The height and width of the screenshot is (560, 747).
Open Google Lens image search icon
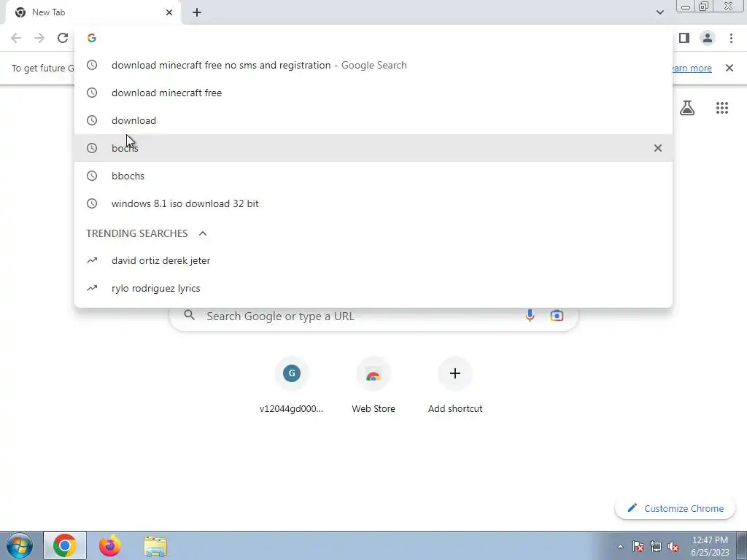(557, 316)
